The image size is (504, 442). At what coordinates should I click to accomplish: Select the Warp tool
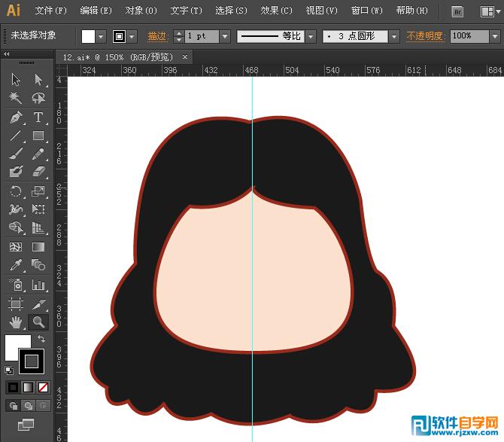(x=16, y=209)
